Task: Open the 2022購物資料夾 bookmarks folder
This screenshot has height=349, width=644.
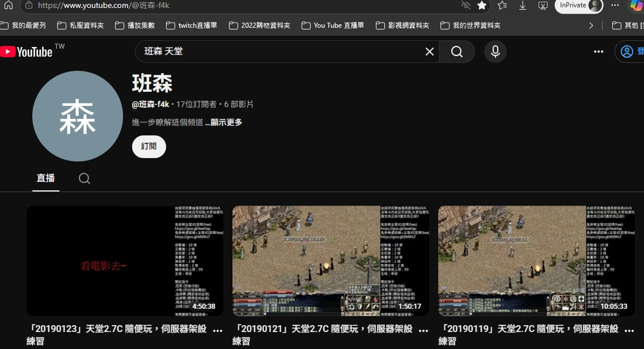Action: point(259,25)
